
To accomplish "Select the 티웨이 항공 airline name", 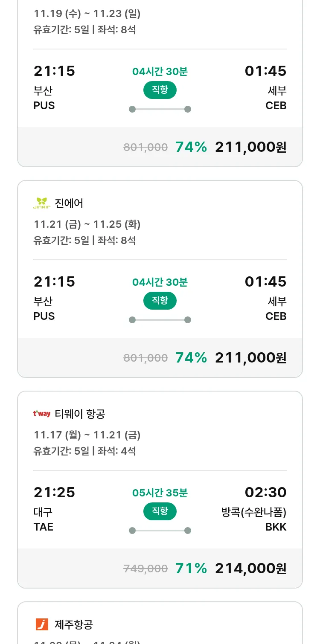I will pyautogui.click(x=80, y=414).
